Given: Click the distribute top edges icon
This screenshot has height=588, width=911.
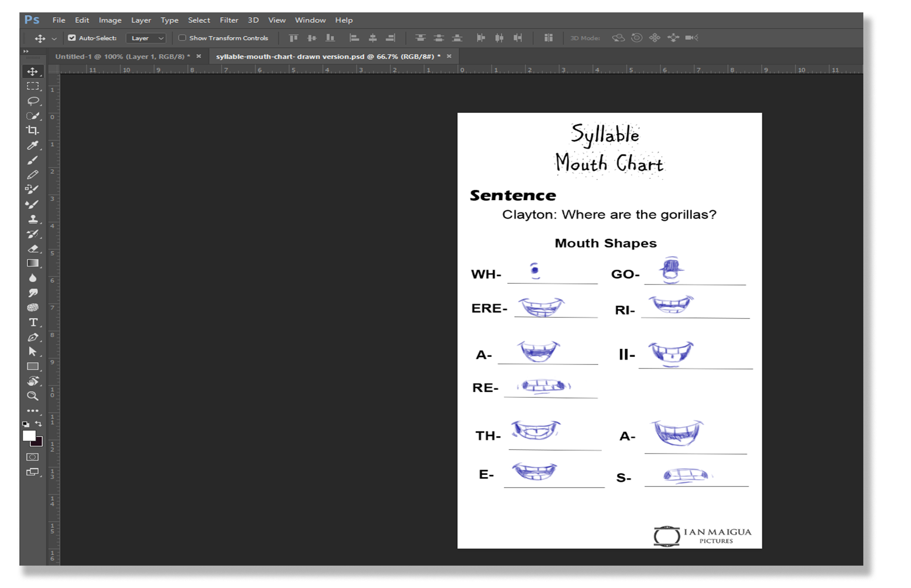Looking at the screenshot, I should (420, 38).
